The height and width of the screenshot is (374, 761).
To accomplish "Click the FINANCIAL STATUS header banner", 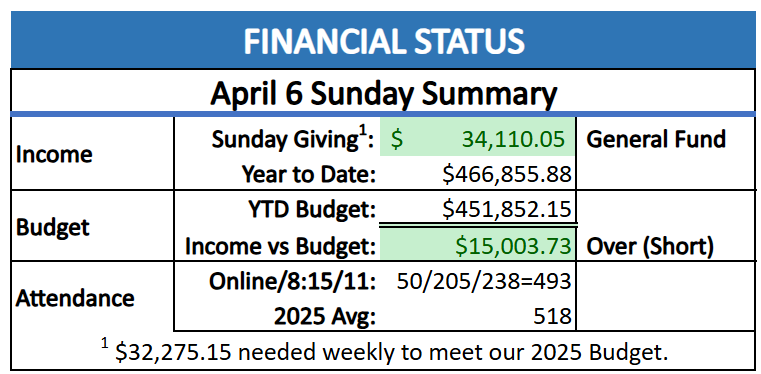I will [383, 41].
